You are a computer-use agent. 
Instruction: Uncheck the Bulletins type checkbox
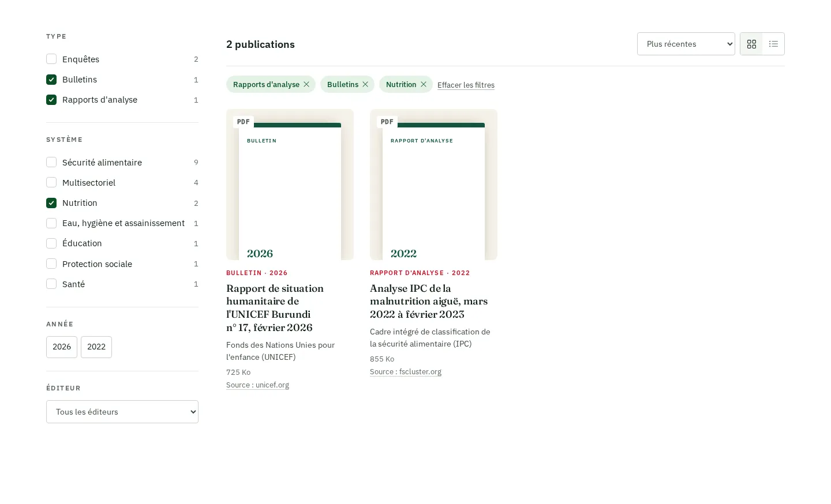pyautogui.click(x=51, y=80)
